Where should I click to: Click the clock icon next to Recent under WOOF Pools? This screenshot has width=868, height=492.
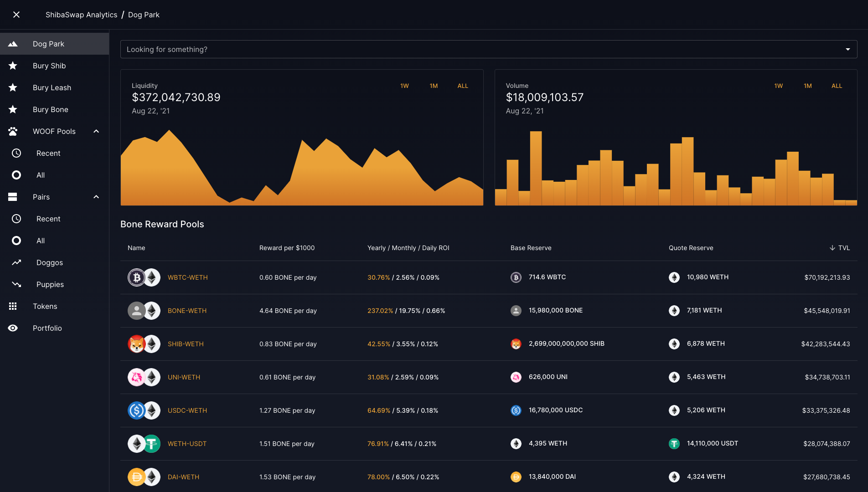pos(16,153)
